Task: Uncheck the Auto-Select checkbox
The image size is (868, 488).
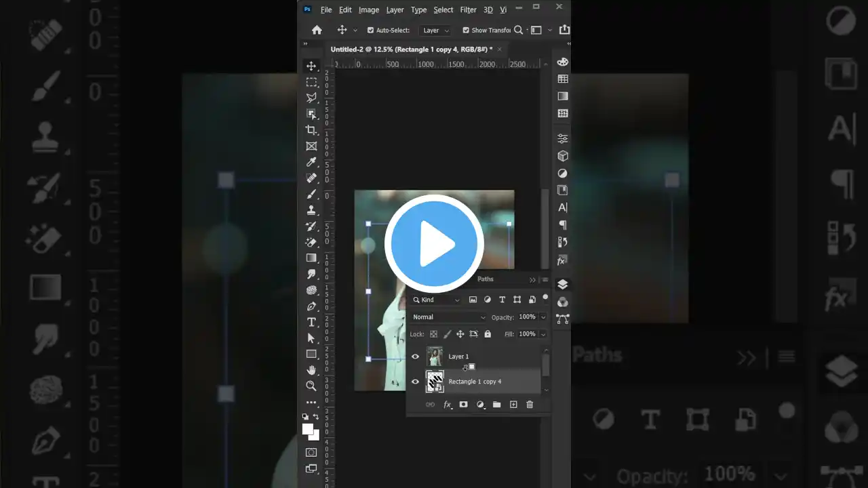Action: (x=370, y=30)
